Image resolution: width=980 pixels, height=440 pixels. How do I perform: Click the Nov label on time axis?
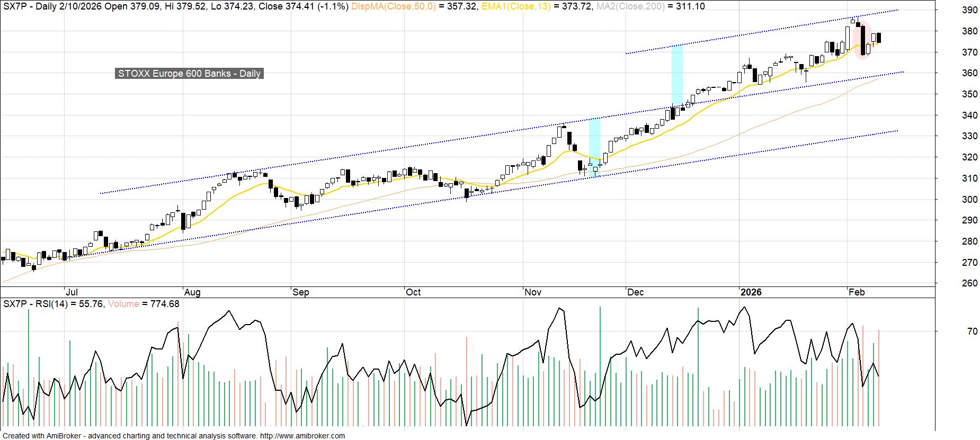click(x=533, y=292)
